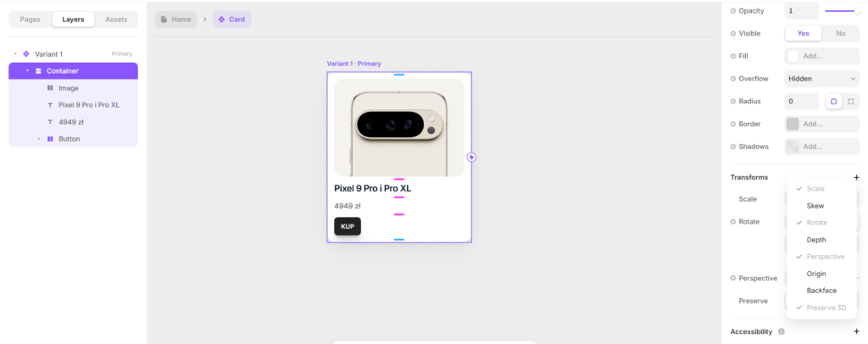Select the uniform radius icon
This screenshot has width=868, height=344.
coord(834,101)
